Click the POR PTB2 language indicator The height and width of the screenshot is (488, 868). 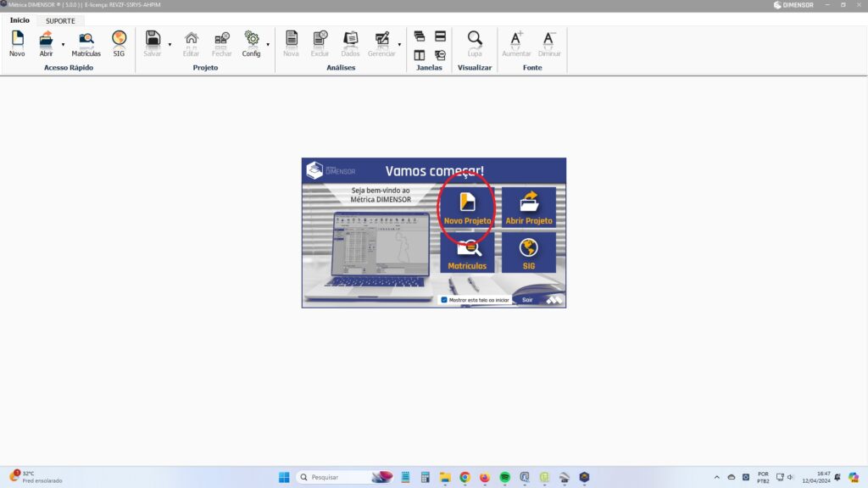pyautogui.click(x=763, y=477)
